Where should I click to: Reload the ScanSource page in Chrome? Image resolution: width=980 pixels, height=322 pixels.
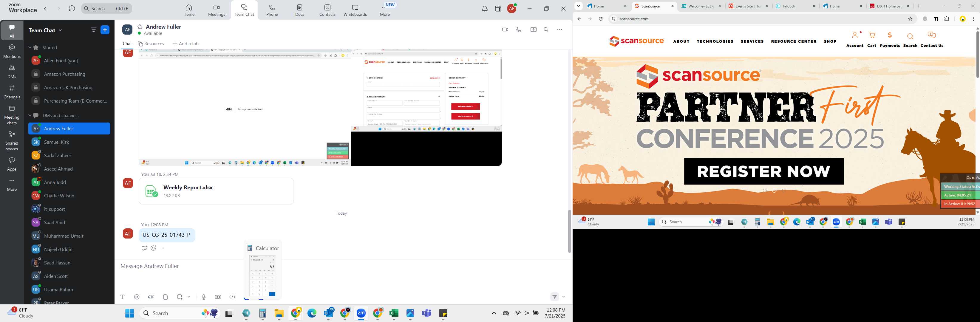click(x=601, y=18)
